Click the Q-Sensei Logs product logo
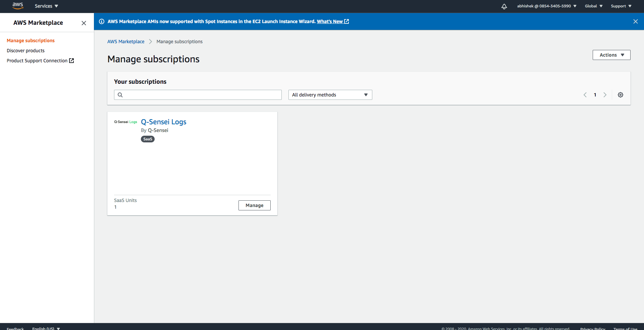The width and height of the screenshot is (644, 330). click(x=125, y=122)
